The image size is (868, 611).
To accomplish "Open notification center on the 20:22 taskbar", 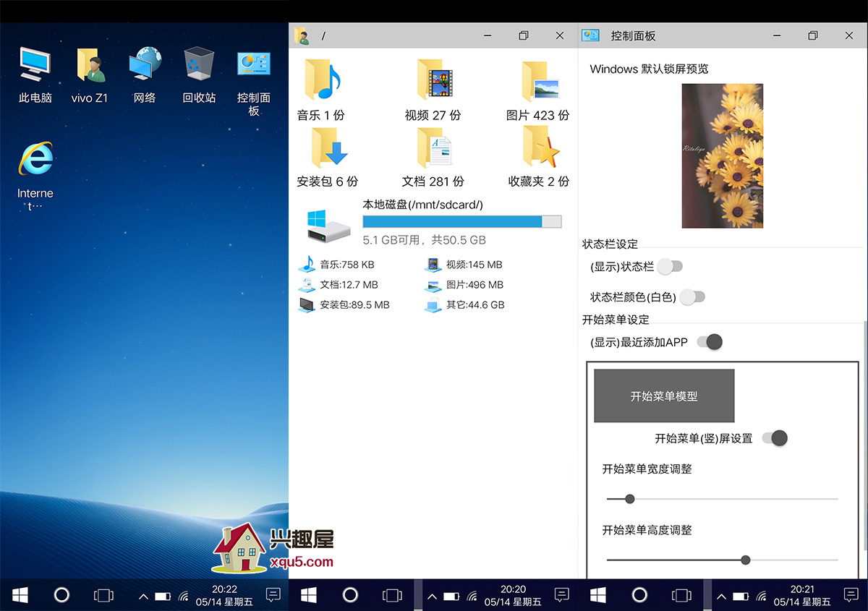I will (x=273, y=595).
